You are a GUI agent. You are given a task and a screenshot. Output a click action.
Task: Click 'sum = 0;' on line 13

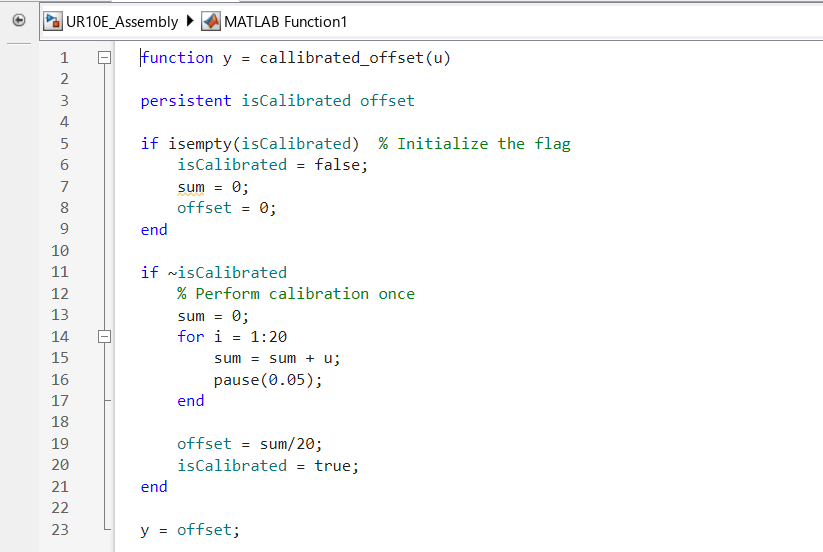click(213, 316)
